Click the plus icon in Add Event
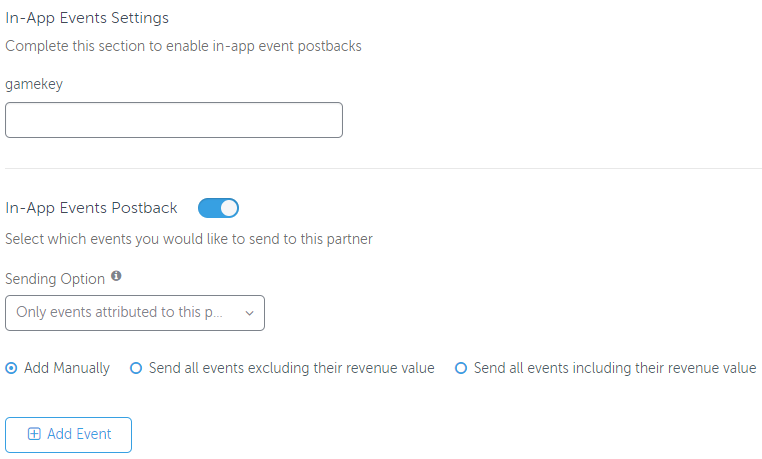This screenshot has width=762, height=459. 34,434
